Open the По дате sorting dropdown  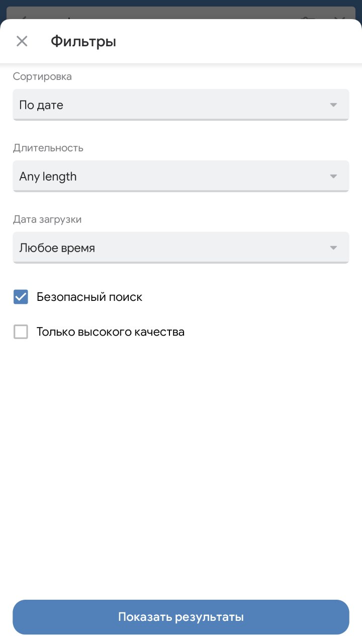point(171,105)
